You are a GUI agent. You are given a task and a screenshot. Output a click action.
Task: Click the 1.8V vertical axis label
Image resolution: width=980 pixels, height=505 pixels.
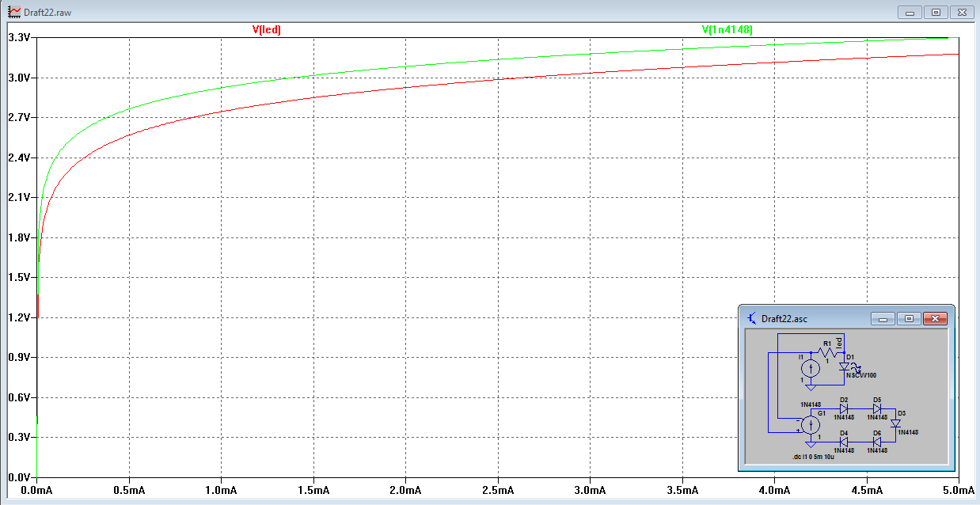(x=18, y=237)
